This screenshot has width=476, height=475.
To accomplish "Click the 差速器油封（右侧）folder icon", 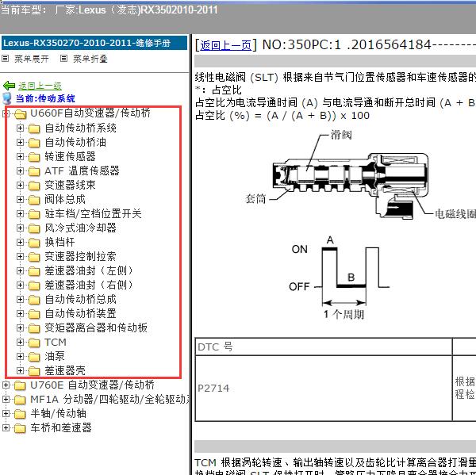I will click(34, 285).
